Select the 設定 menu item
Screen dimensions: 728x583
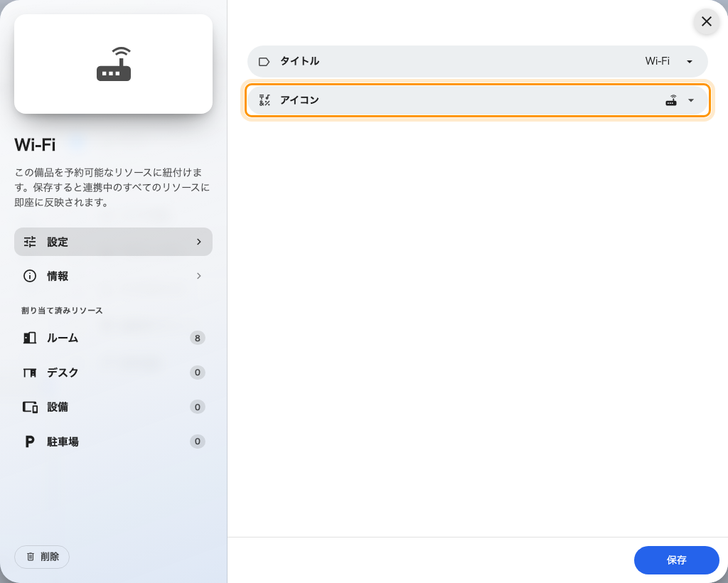click(x=113, y=242)
